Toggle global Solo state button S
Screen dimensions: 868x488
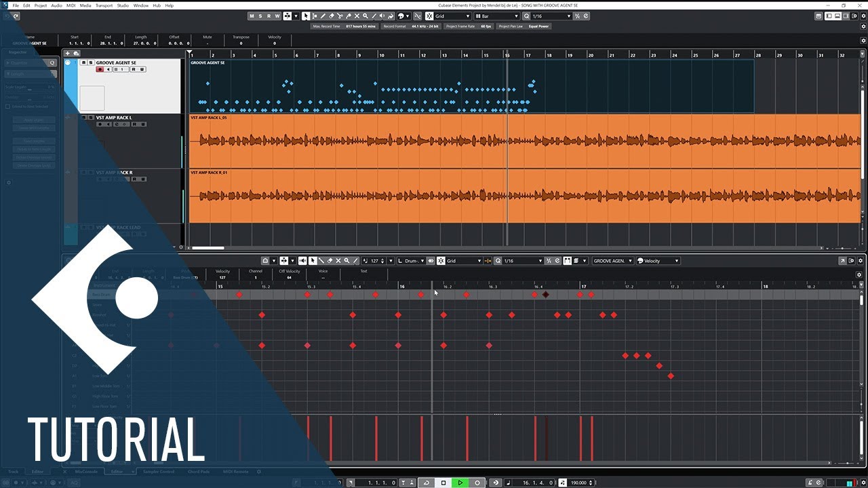pos(260,16)
